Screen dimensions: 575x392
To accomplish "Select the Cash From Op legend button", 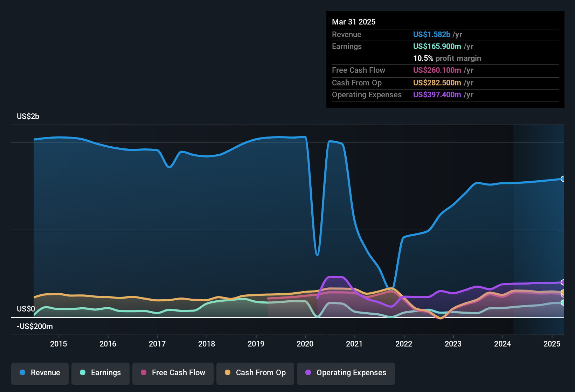I will (x=255, y=373).
